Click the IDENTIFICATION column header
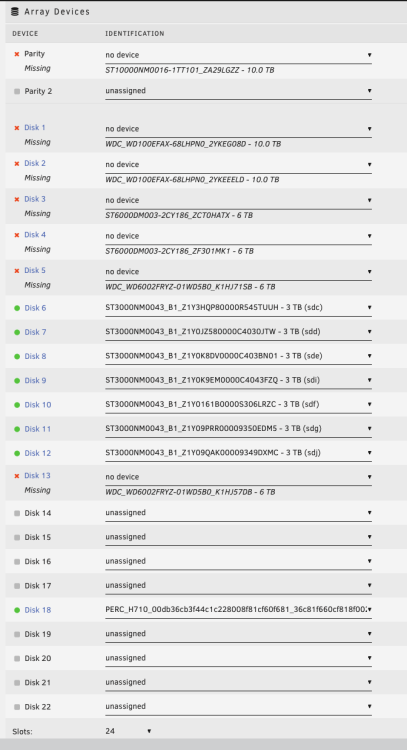 [135, 34]
